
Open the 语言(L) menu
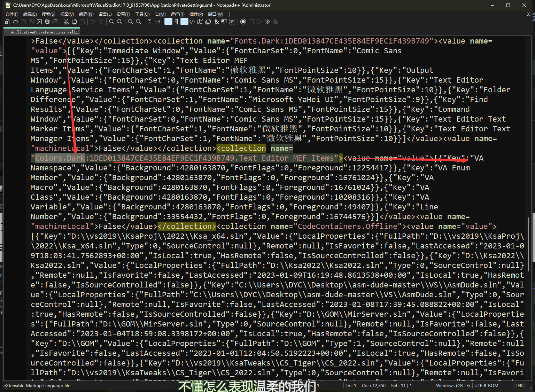point(105,14)
